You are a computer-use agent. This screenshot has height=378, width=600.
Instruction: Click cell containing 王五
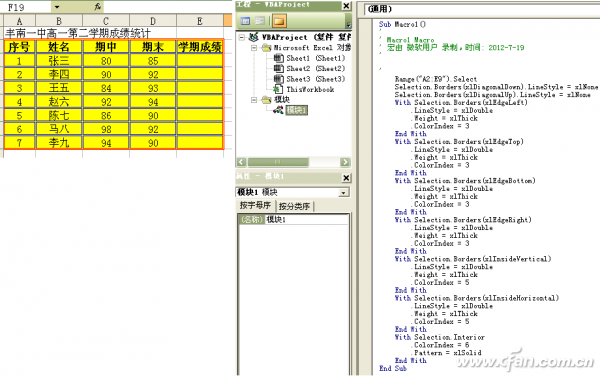click(x=59, y=88)
